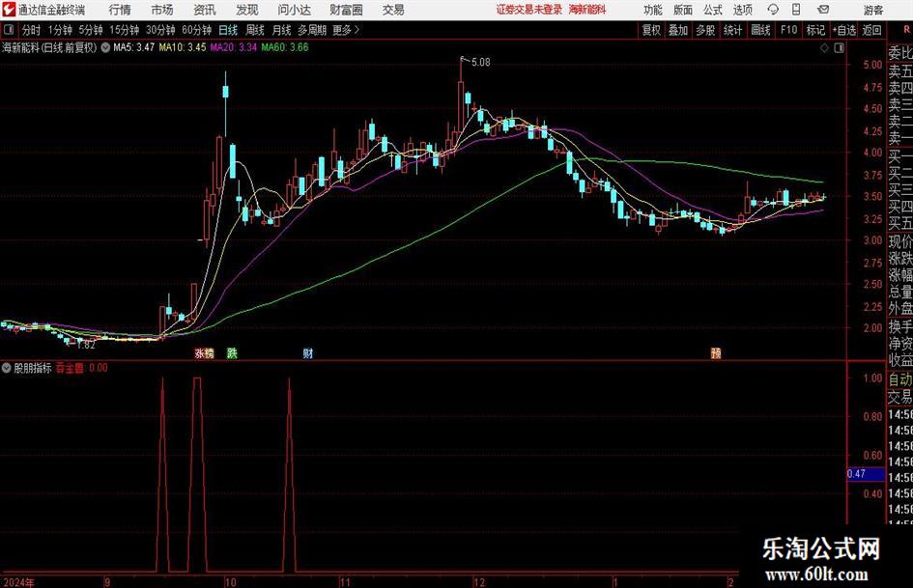Open the 选项 menu

(x=742, y=10)
